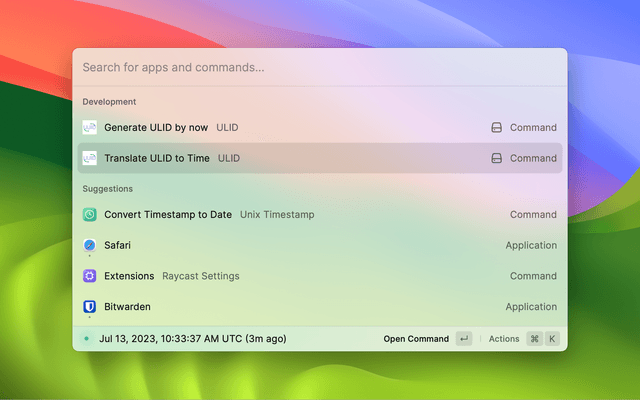Open Extensions in Raycast Settings
The width and height of the screenshot is (640, 400).
[x=129, y=276]
